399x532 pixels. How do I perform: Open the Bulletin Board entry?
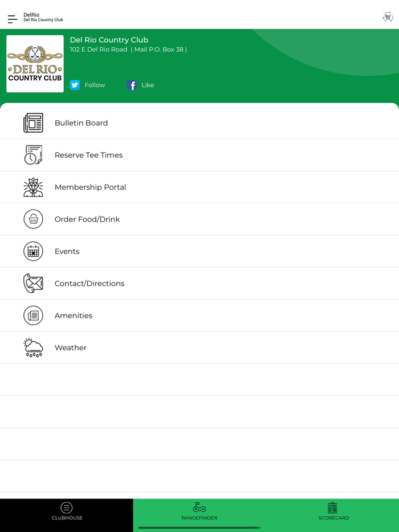click(x=199, y=123)
